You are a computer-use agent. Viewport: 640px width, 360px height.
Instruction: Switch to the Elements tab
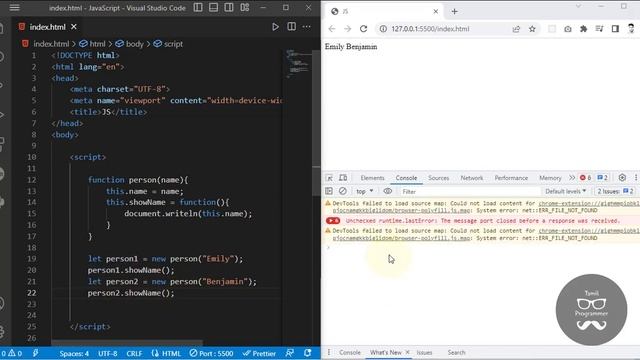coord(372,178)
